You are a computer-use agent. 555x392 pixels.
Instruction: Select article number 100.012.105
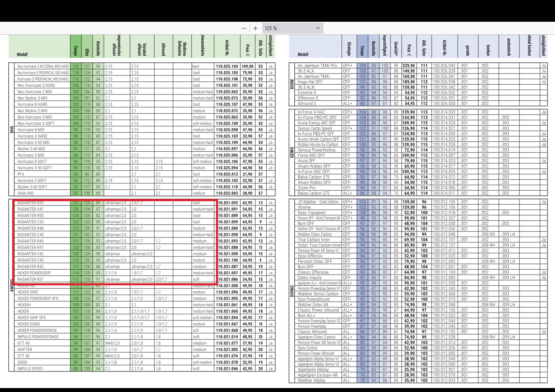[444, 202]
